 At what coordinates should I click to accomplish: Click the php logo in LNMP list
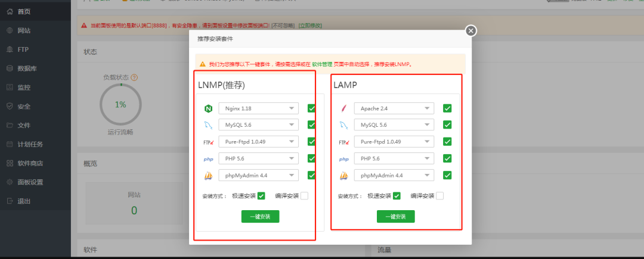tap(208, 159)
